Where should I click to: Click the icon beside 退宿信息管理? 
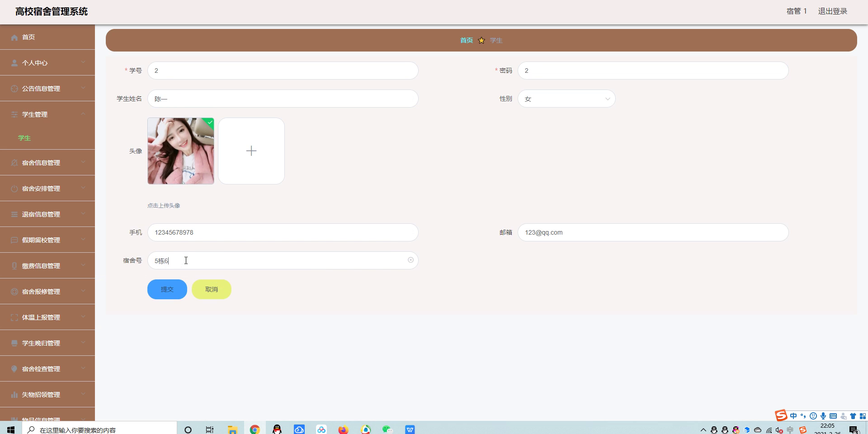click(14, 215)
